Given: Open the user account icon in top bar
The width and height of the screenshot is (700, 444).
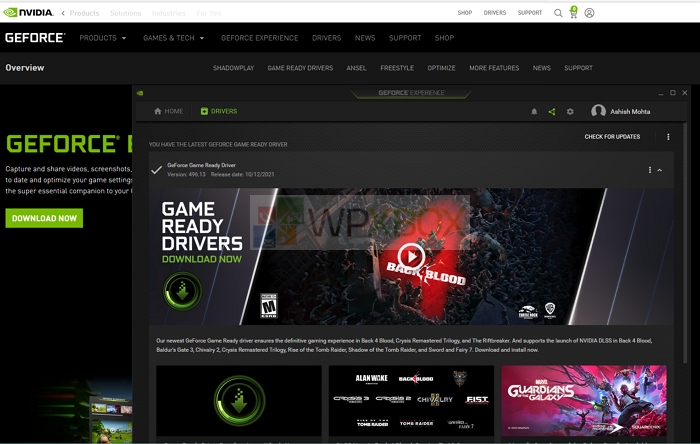Looking at the screenshot, I should coord(589,13).
